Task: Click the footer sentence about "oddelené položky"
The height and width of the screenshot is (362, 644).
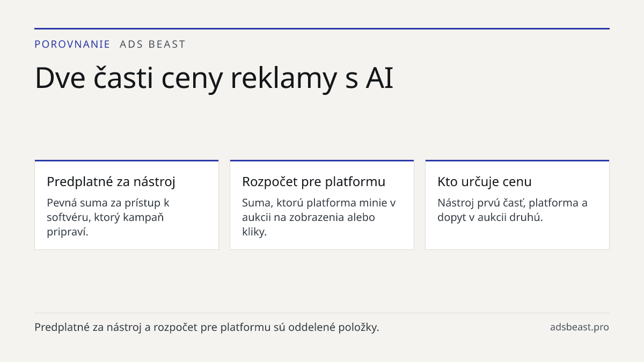Action: pyautogui.click(x=207, y=327)
